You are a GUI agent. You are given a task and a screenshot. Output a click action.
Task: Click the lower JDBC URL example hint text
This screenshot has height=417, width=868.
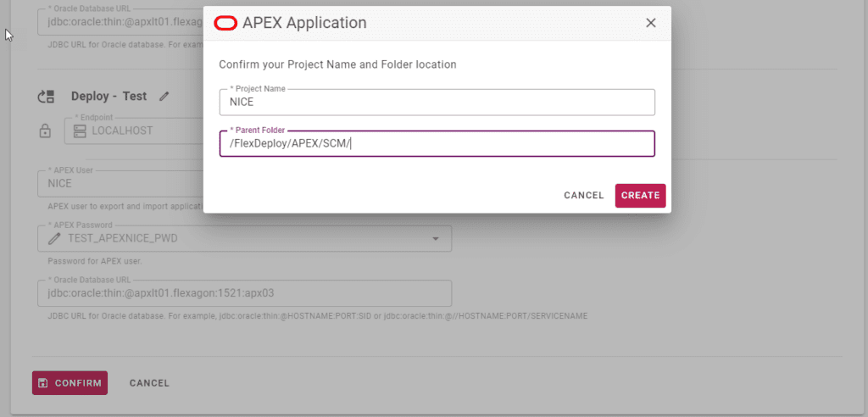(x=318, y=316)
